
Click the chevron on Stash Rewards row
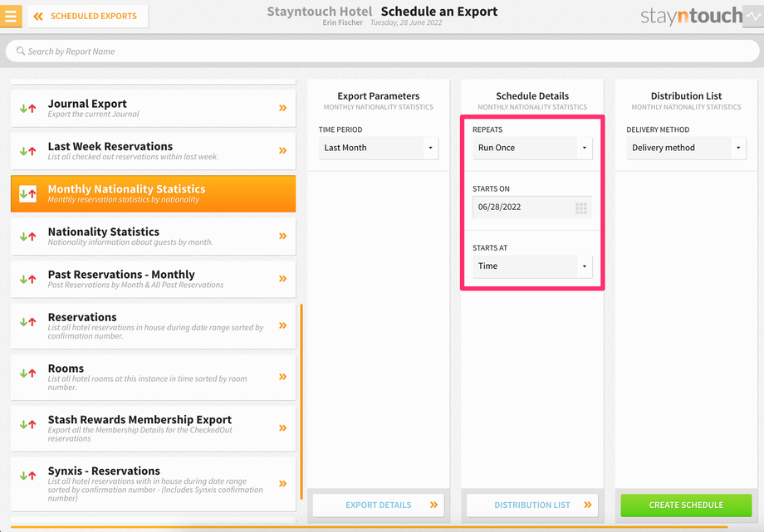pos(282,427)
